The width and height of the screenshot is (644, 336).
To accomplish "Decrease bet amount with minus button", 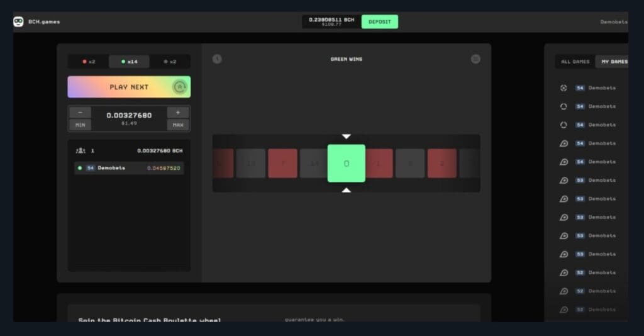I will (80, 113).
